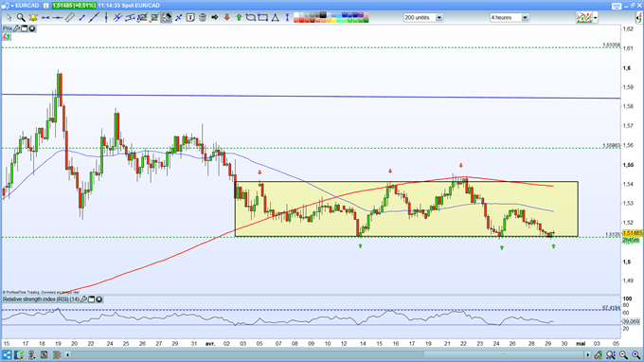Open the EURCAD title dropdown arrow
The width and height of the screenshot is (644, 362).
coord(12,6)
